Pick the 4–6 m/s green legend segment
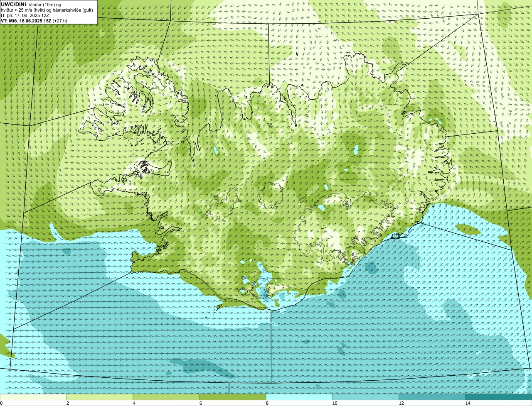This screenshot has width=532, height=406. [x=166, y=397]
